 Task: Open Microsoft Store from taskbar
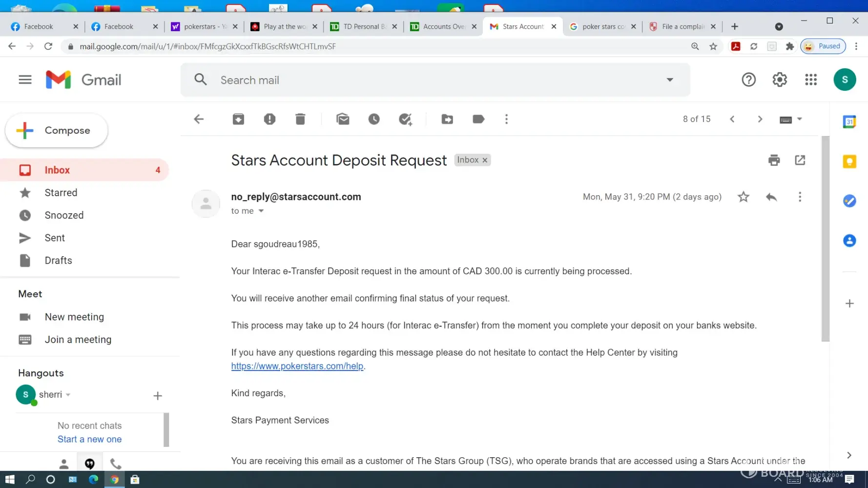[135, 480]
